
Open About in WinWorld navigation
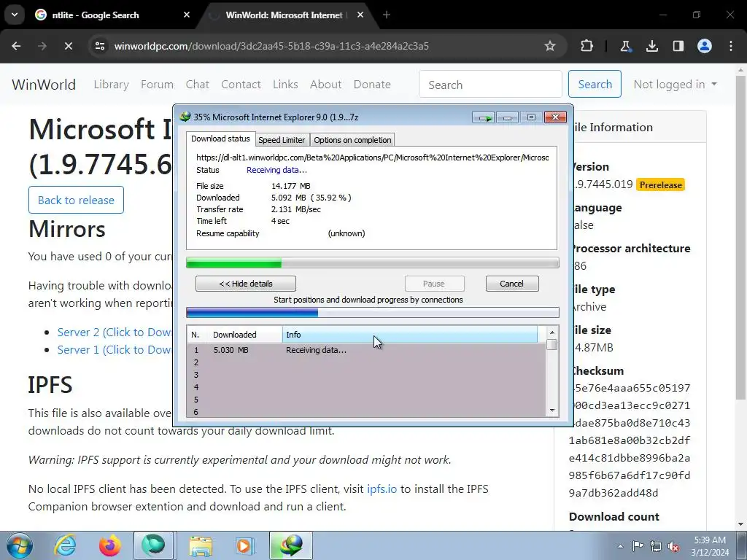click(x=326, y=85)
